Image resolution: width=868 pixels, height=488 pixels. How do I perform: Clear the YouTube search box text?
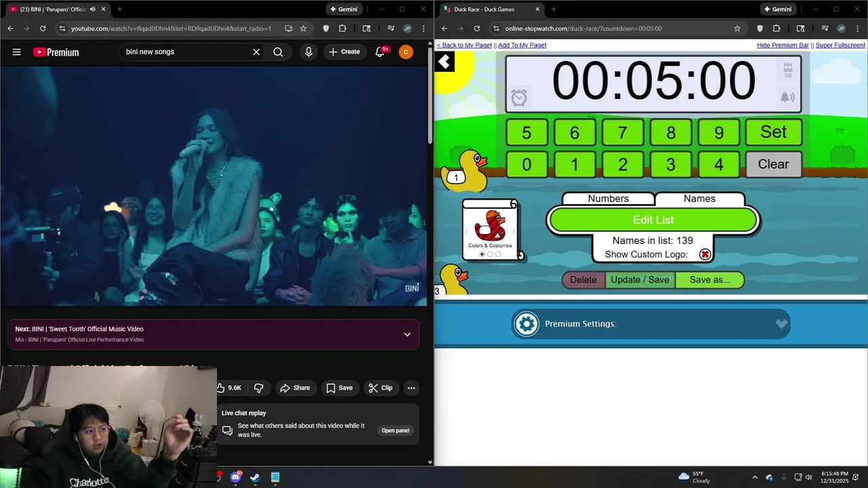pos(256,52)
